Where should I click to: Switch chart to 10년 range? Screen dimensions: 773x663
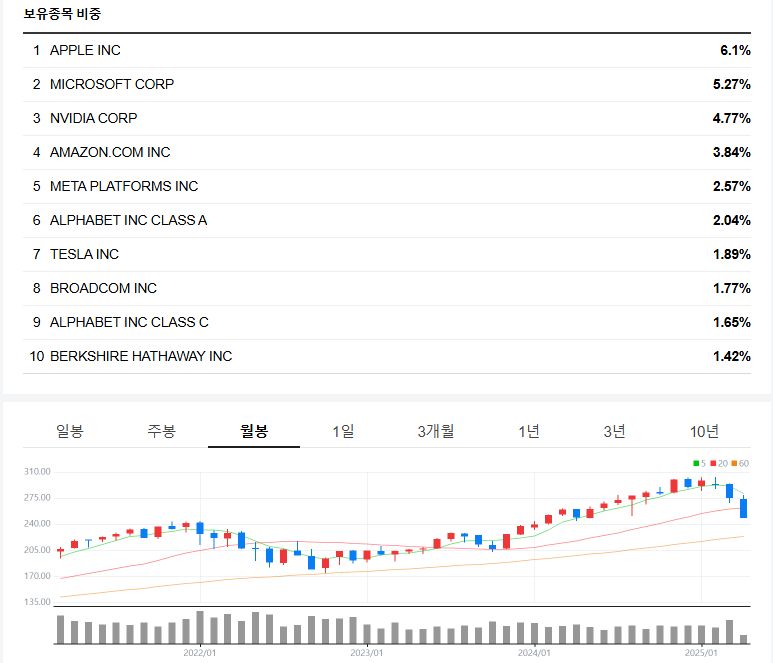coord(704,431)
